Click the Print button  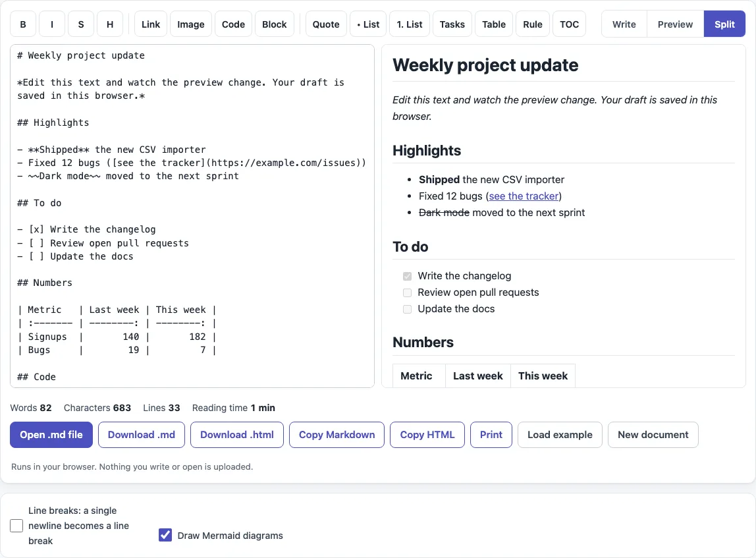pos(491,435)
